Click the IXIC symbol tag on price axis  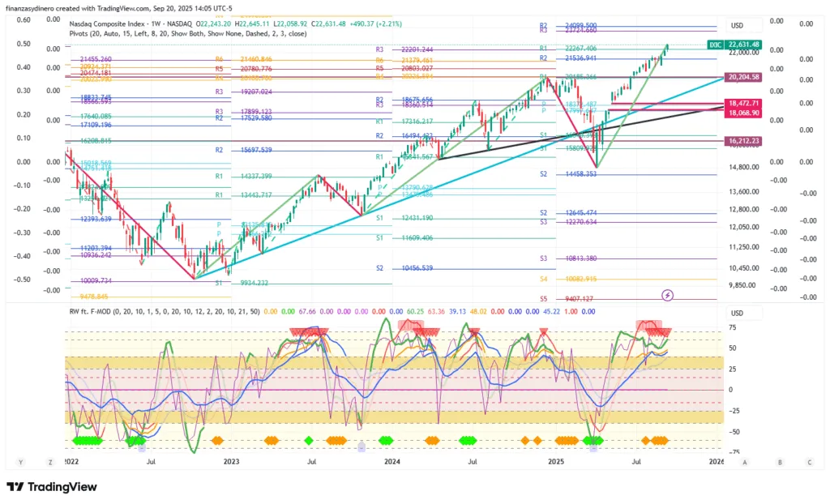point(715,45)
